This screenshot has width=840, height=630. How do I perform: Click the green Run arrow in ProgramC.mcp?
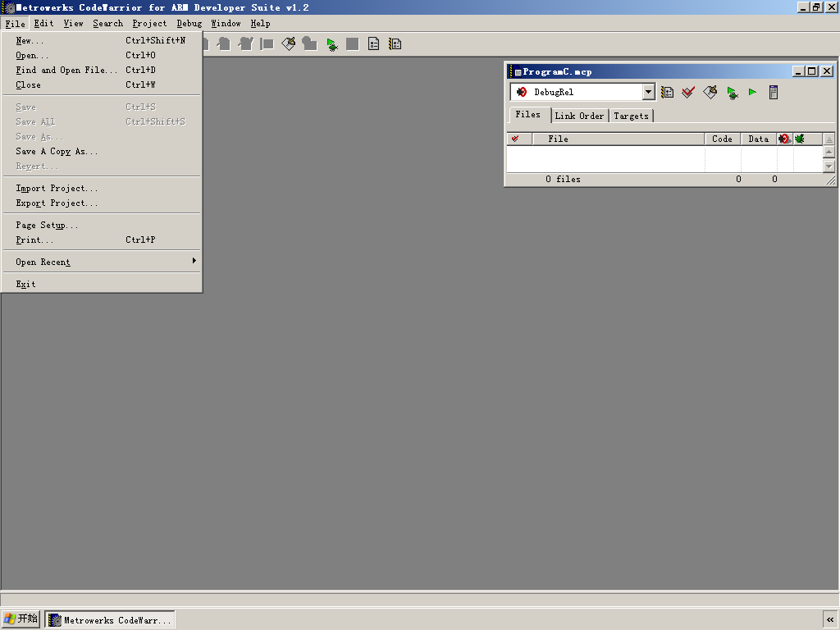pos(752,92)
